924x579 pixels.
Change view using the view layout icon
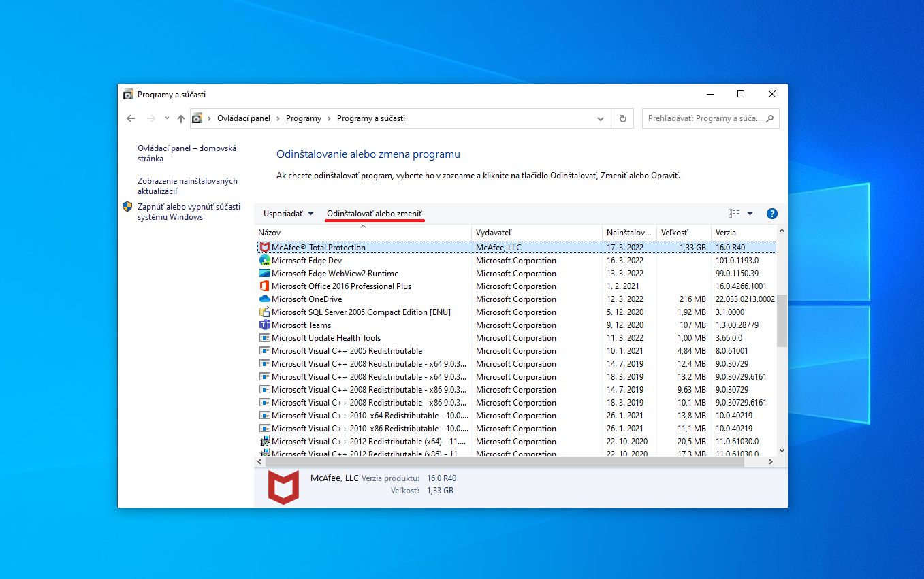point(734,214)
